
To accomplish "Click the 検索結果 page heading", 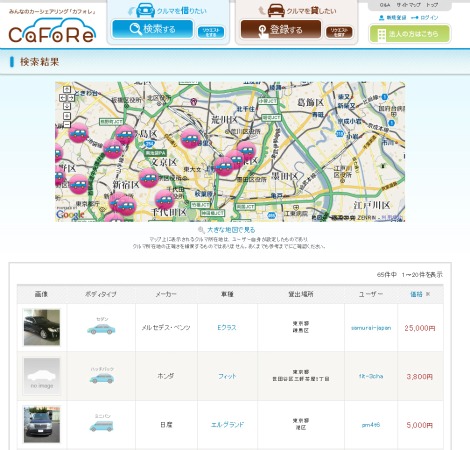I will [x=39, y=62].
